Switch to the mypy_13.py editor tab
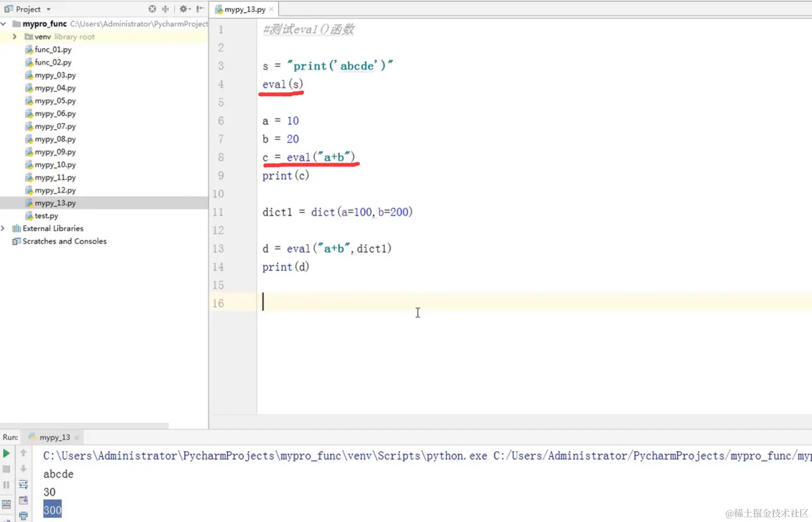This screenshot has height=522, width=812. tap(244, 9)
